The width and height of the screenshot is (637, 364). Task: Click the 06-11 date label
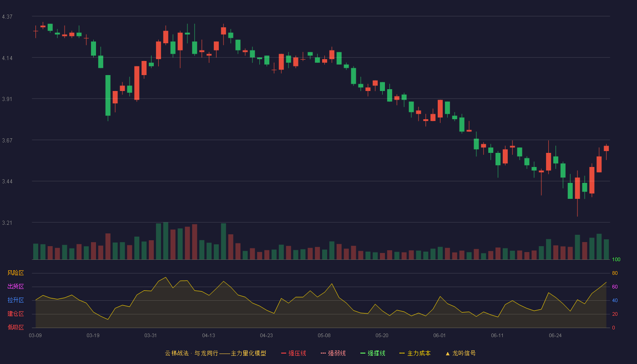click(x=497, y=336)
